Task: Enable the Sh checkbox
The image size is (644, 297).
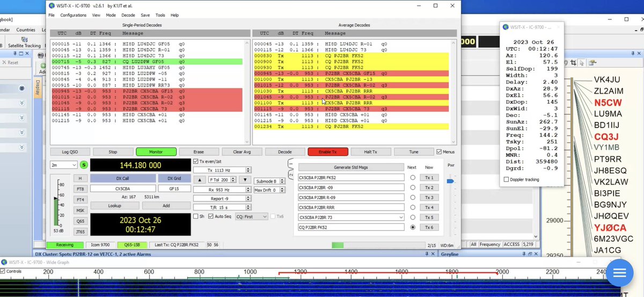Action: 196,216
